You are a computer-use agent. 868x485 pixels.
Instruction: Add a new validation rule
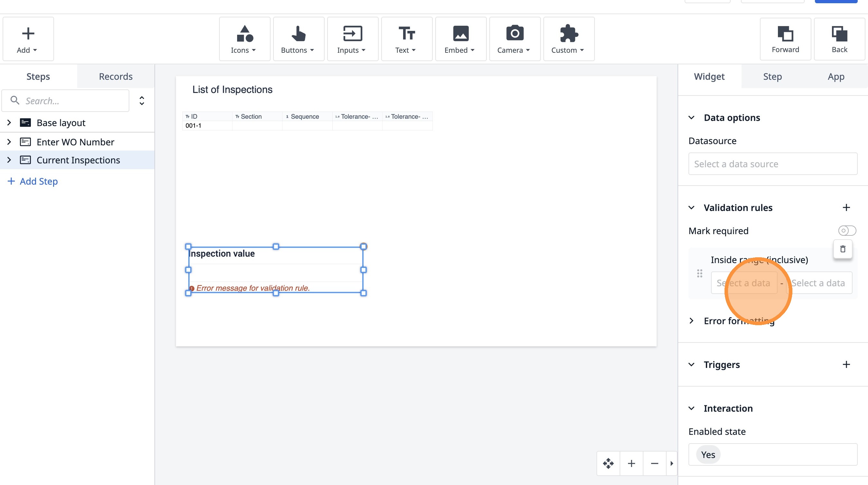[x=846, y=207]
